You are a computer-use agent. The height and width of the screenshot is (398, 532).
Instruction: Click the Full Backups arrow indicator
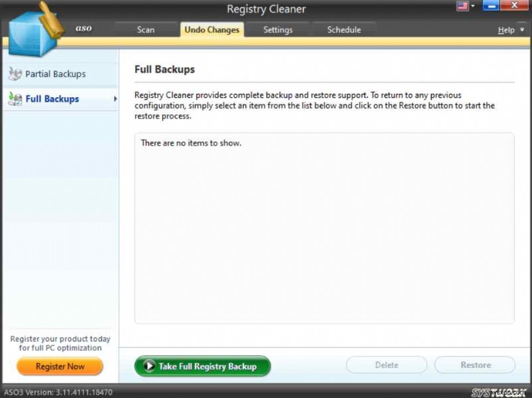point(115,99)
